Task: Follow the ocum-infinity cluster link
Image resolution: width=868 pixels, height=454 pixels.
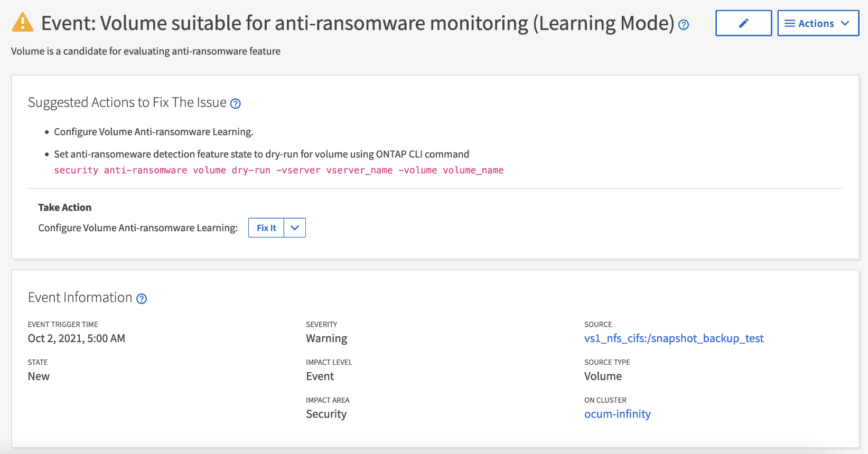Action: tap(617, 414)
